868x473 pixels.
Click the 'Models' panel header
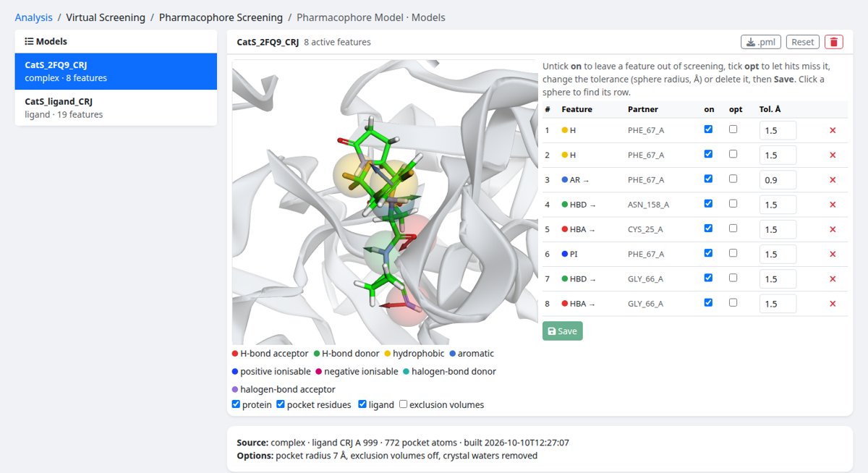116,41
